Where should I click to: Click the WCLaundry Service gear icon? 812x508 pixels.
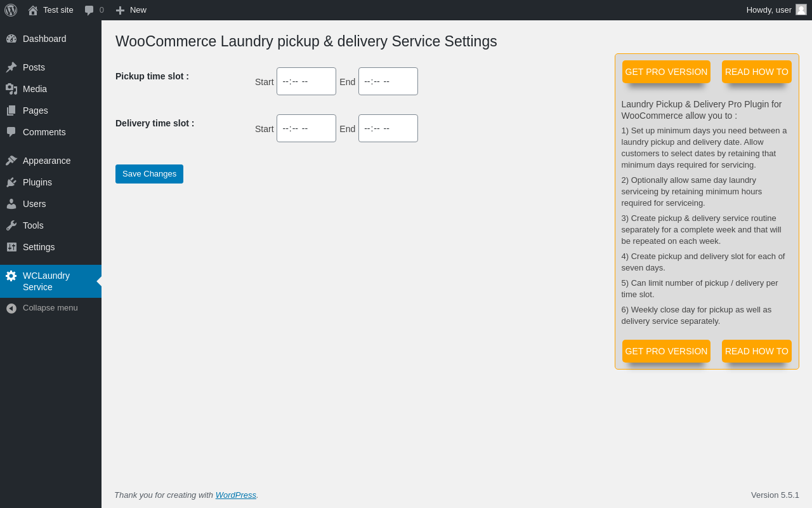11,276
